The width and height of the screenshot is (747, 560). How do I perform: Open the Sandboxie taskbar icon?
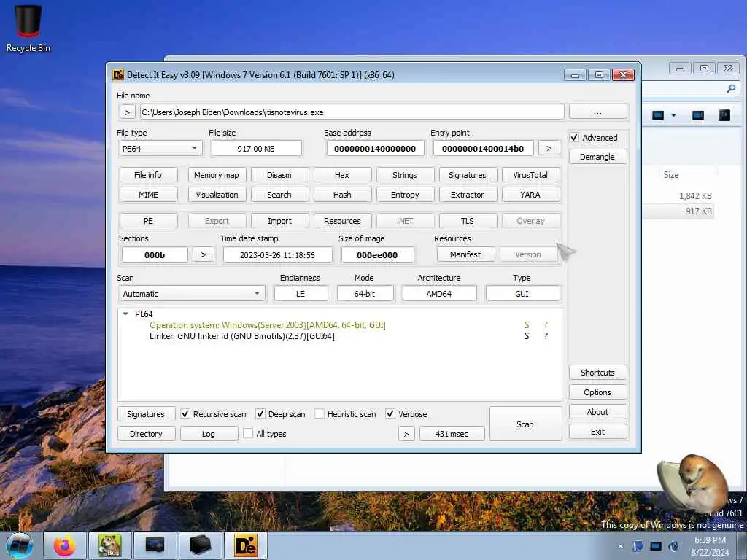tap(110, 545)
